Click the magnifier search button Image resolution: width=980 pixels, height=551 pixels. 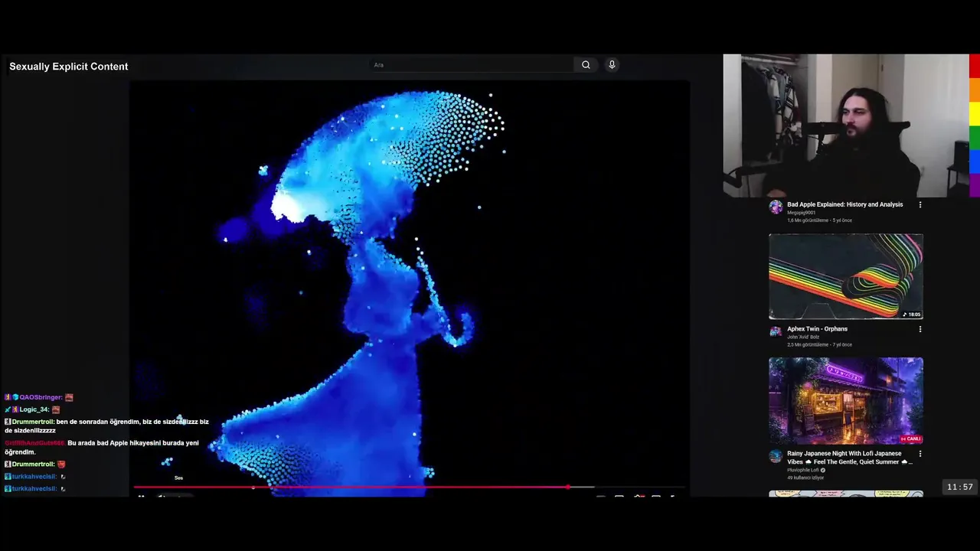(x=586, y=65)
